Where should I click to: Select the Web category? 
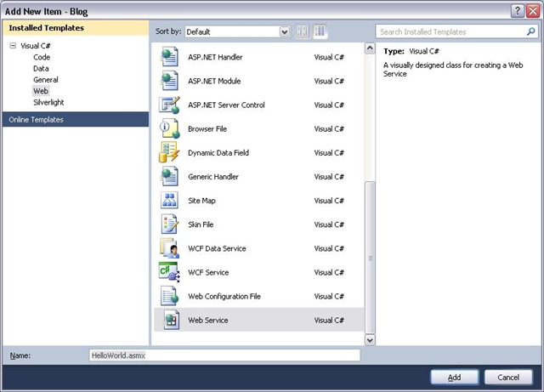point(41,91)
